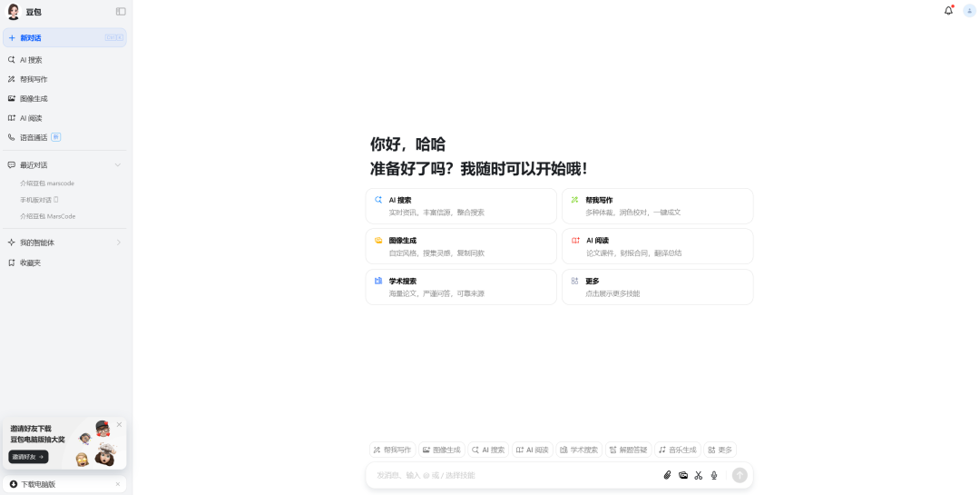This screenshot has height=495, width=980.
Task: Click the 学术搜索 chip above the input
Action: 579,450
